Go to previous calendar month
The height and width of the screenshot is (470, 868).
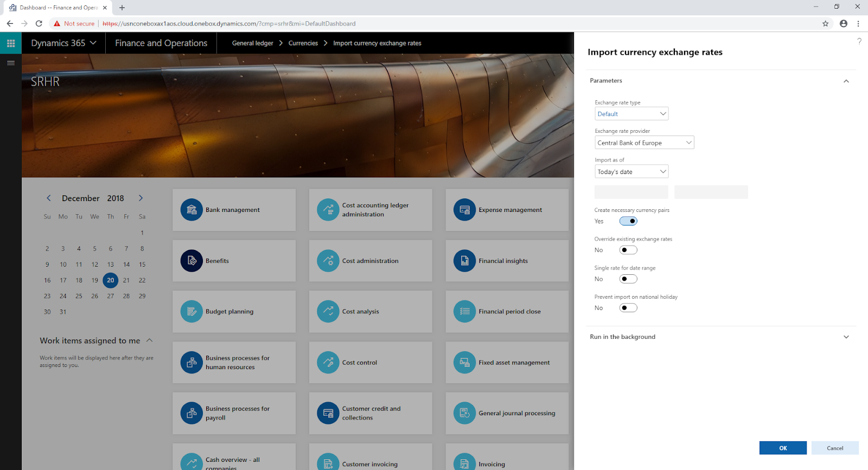[x=49, y=198]
